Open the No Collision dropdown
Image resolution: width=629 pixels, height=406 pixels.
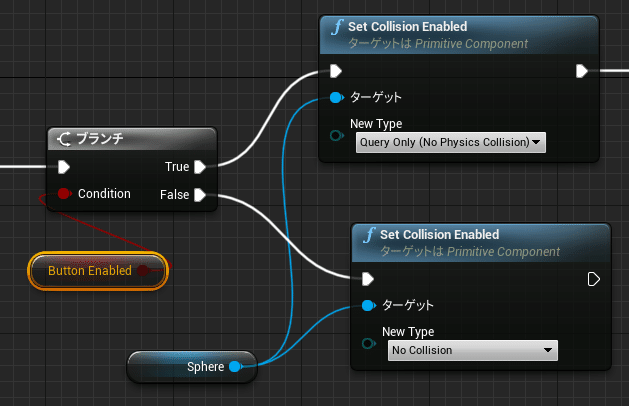coord(473,351)
